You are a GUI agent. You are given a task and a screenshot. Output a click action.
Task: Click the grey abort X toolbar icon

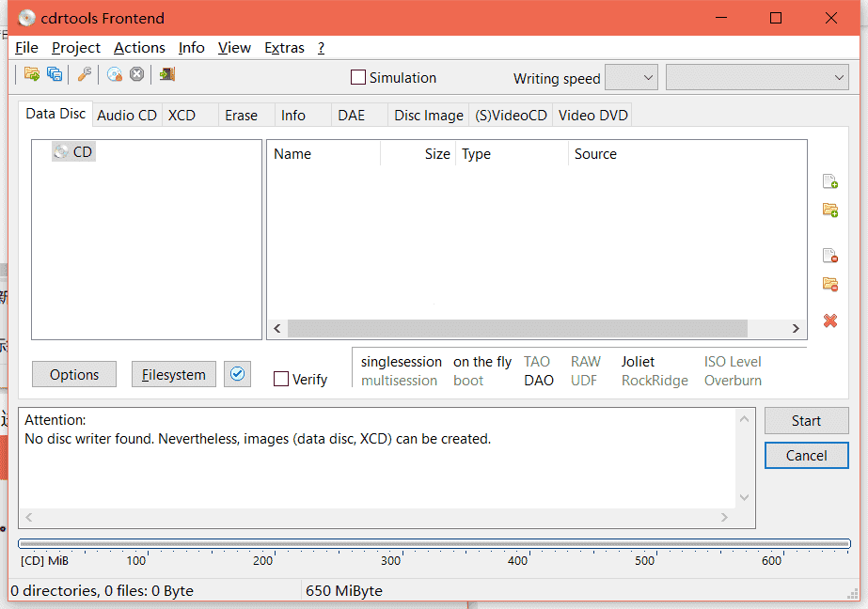(x=136, y=74)
